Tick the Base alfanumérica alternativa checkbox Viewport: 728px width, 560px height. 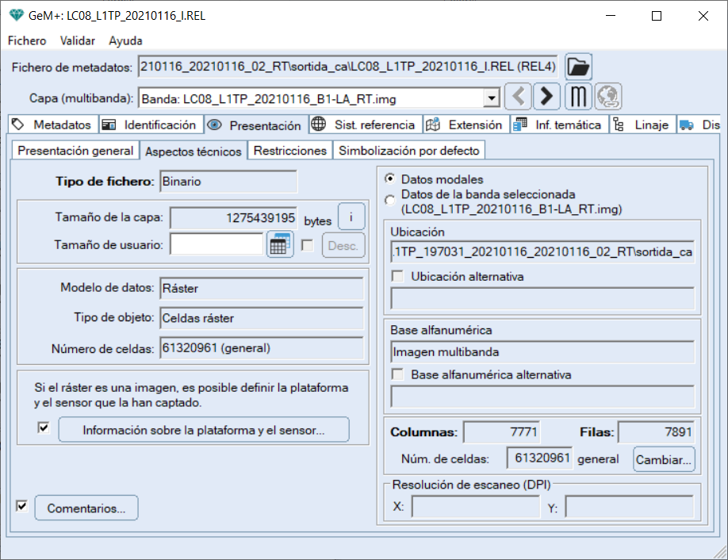point(399,374)
